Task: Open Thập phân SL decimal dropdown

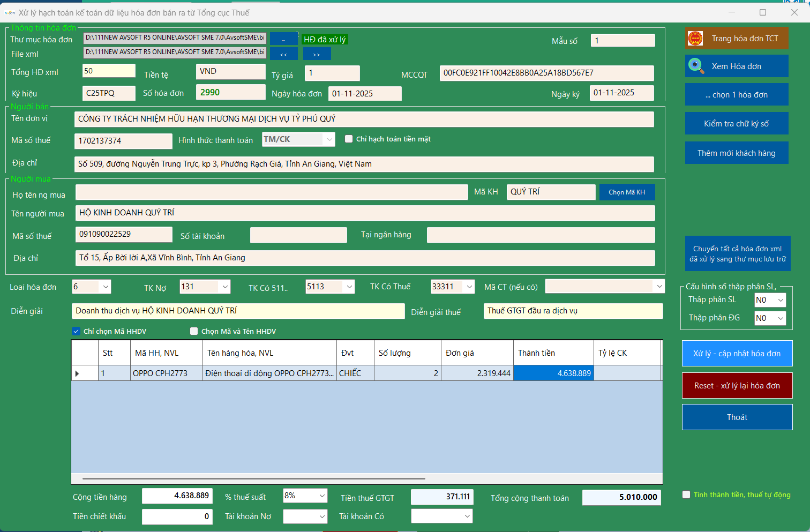Action: pos(780,300)
